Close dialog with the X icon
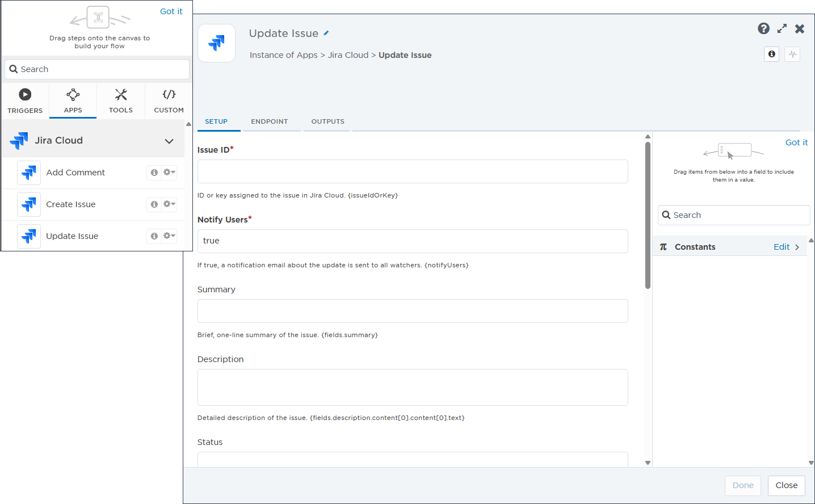The image size is (815, 504). [800, 28]
